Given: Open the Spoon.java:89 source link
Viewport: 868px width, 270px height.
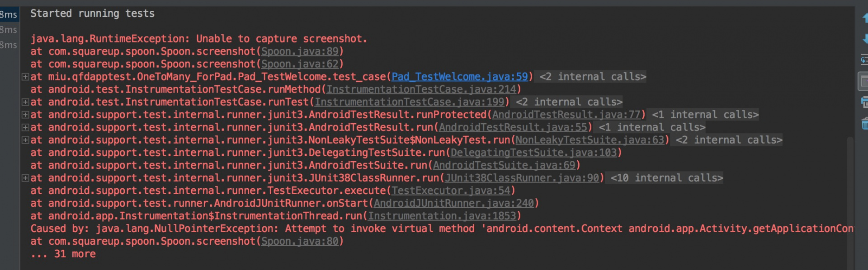Looking at the screenshot, I should (x=300, y=51).
